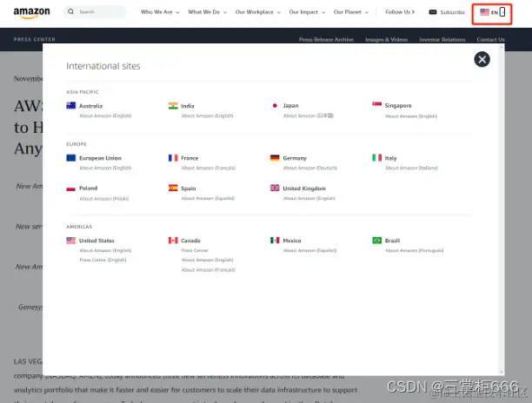Click the European Union flag icon
The image size is (532, 403).
pyautogui.click(x=71, y=158)
